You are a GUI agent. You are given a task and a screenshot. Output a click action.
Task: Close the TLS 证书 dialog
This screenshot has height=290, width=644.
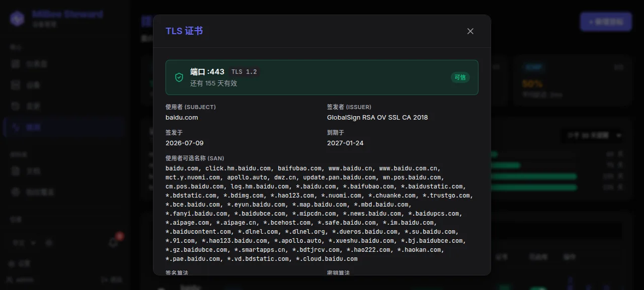pyautogui.click(x=470, y=31)
